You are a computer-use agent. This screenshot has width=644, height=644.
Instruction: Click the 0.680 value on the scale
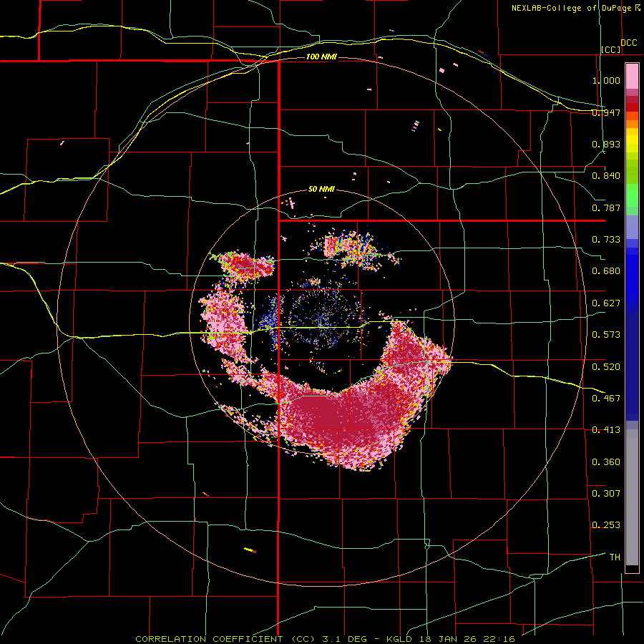pyautogui.click(x=606, y=271)
